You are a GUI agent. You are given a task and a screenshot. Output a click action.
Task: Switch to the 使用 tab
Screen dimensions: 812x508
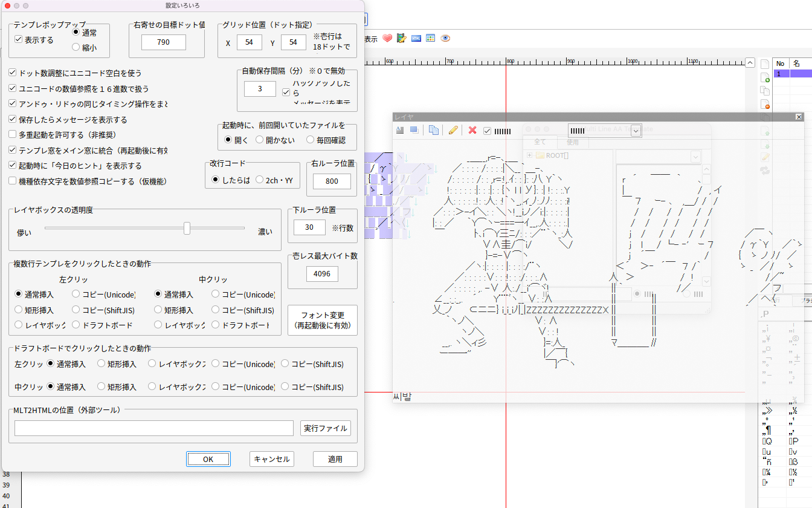572,142
